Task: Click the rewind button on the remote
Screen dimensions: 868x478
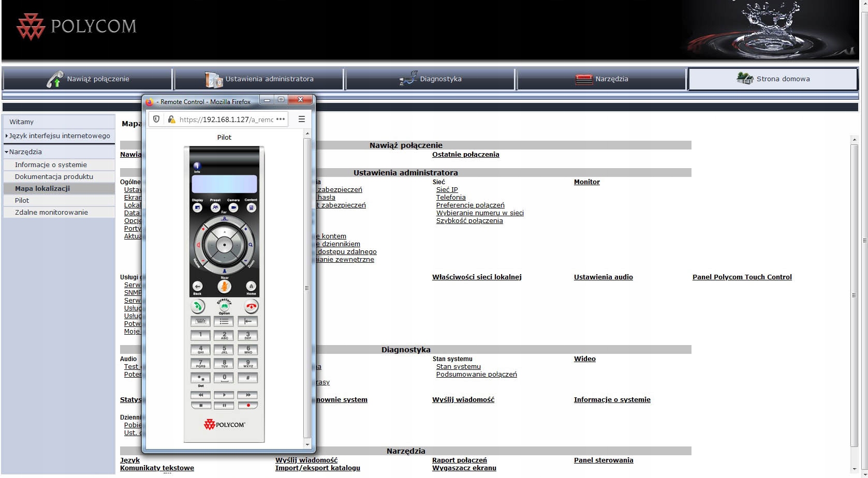Action: pos(200,395)
